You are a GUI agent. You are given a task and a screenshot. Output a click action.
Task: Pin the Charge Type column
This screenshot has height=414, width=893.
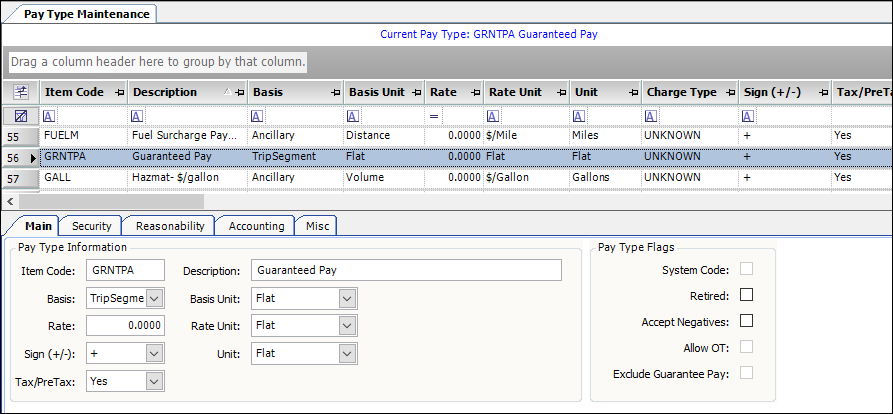click(729, 92)
